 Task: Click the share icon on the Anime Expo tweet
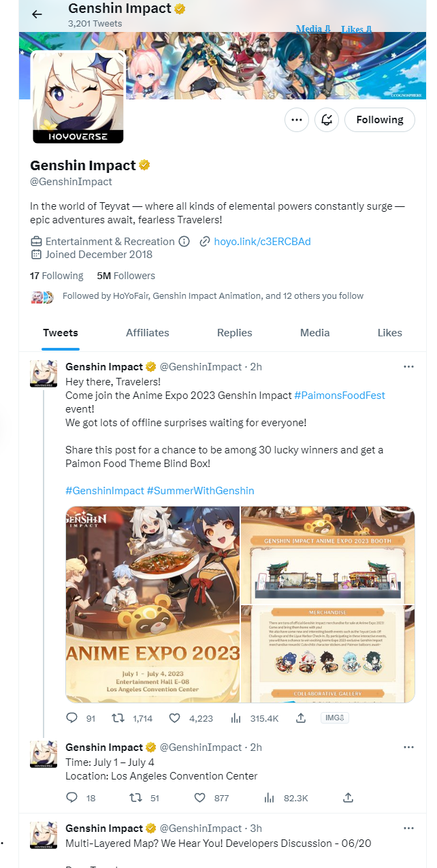pos(301,718)
